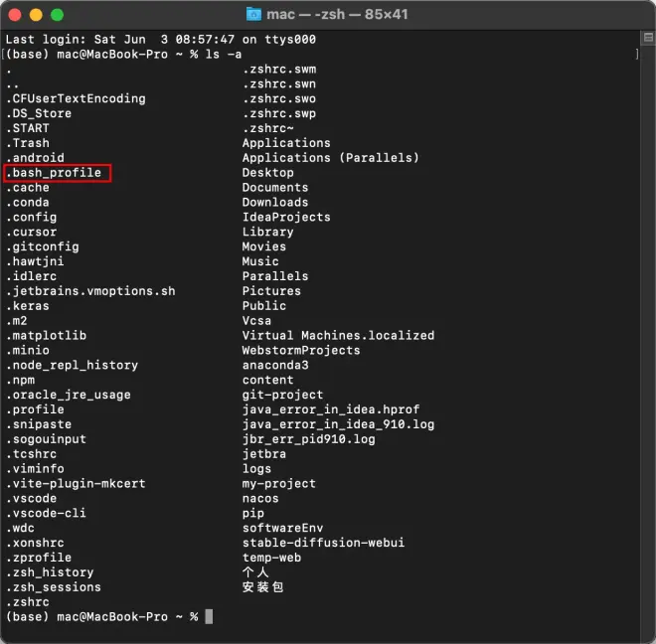The image size is (656, 644).
Task: Click the '.cursor' entry
Action: [32, 232]
